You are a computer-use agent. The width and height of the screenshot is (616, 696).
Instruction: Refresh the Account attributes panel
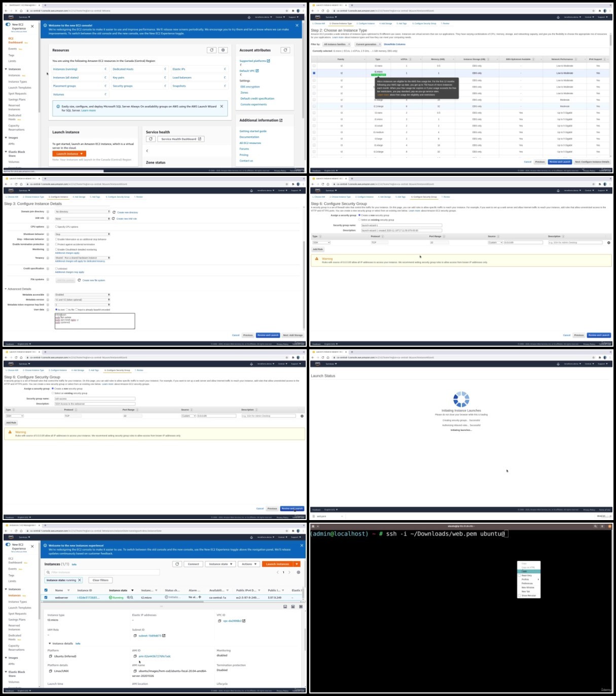[285, 50]
